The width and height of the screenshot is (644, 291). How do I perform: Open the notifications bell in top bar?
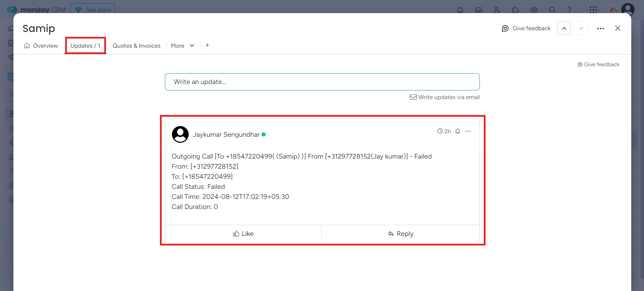point(460,10)
